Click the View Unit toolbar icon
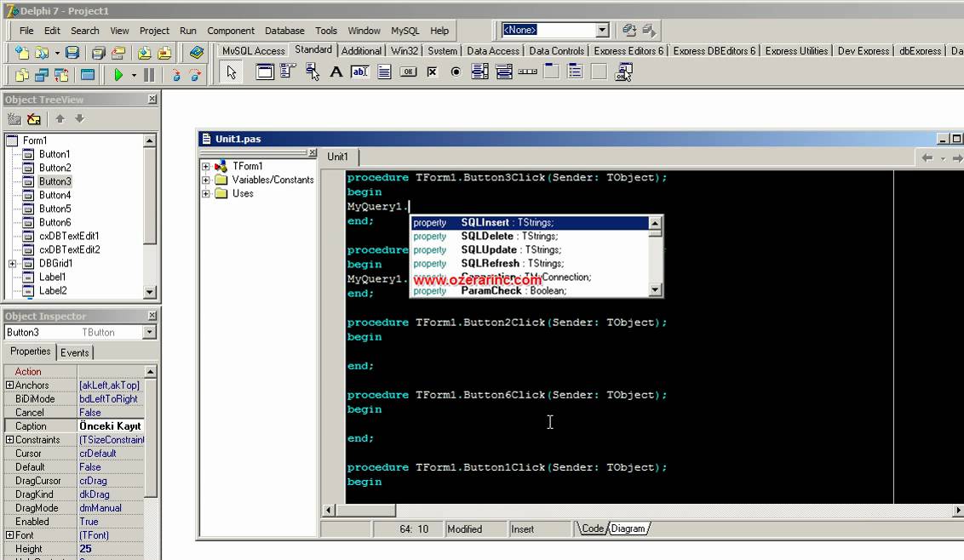964x560 pixels. point(22,75)
